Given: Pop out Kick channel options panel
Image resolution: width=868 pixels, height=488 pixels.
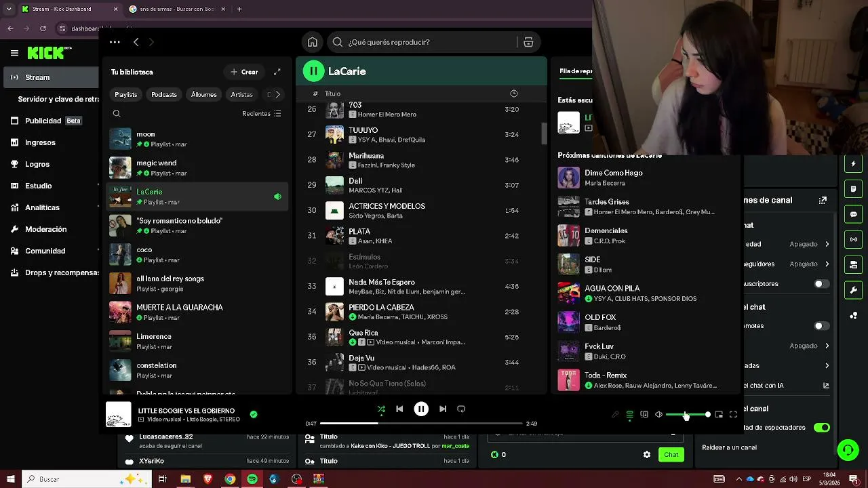Looking at the screenshot, I should point(823,201).
